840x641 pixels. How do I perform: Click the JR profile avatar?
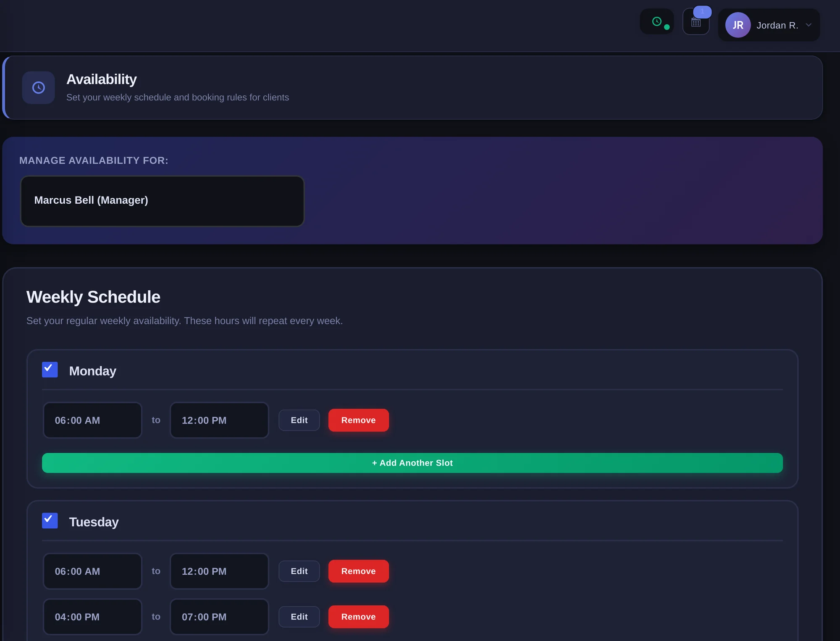tap(738, 25)
